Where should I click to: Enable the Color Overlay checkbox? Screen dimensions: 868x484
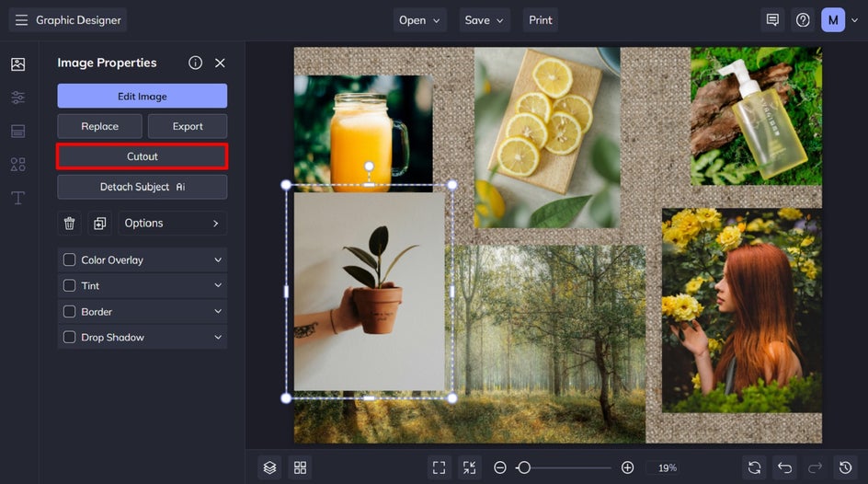69,260
